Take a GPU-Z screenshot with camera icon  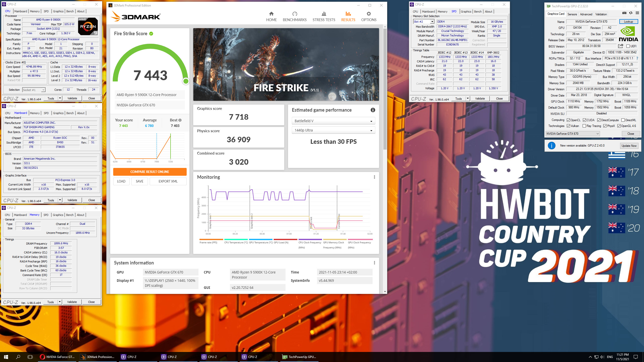pyautogui.click(x=624, y=13)
